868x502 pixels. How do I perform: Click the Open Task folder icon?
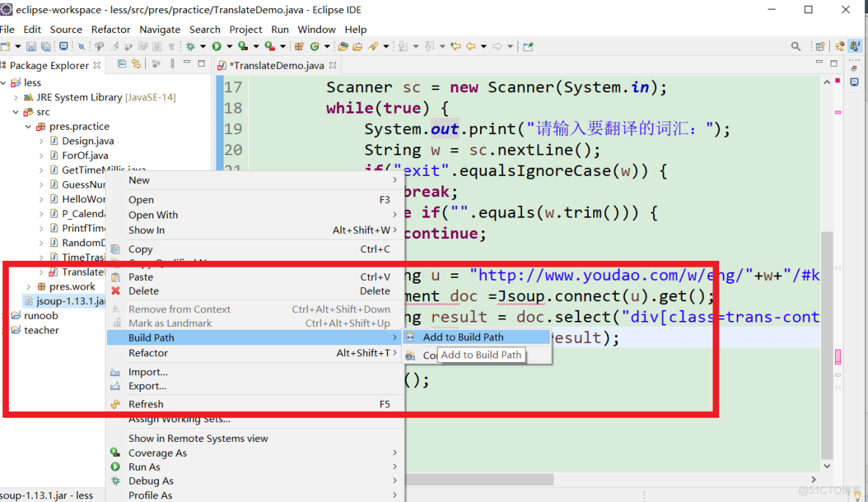[358, 46]
